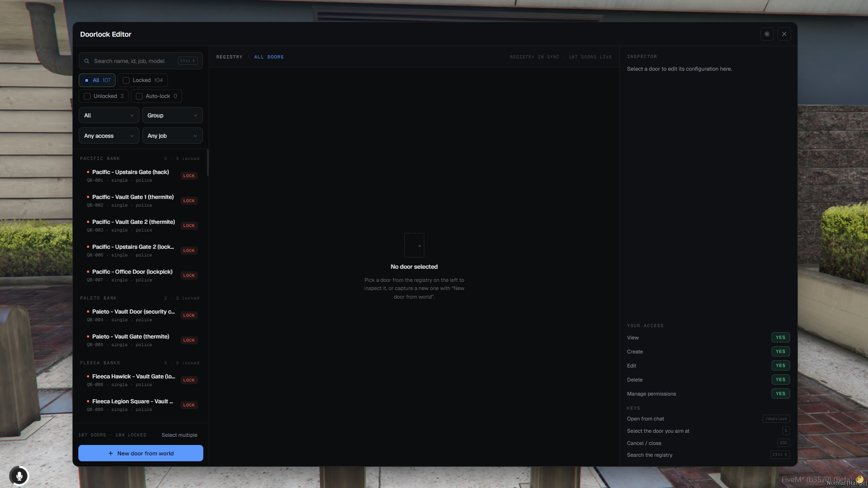Enable the Auto-lock 0 filter checkbox

click(x=139, y=96)
